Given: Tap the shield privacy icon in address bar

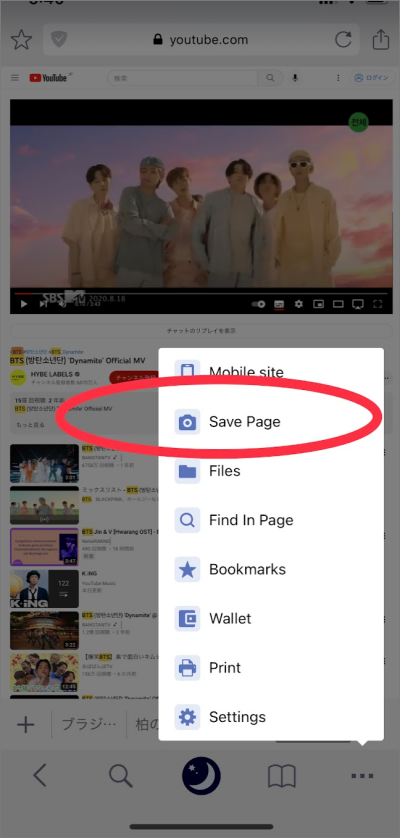Looking at the screenshot, I should point(58,40).
